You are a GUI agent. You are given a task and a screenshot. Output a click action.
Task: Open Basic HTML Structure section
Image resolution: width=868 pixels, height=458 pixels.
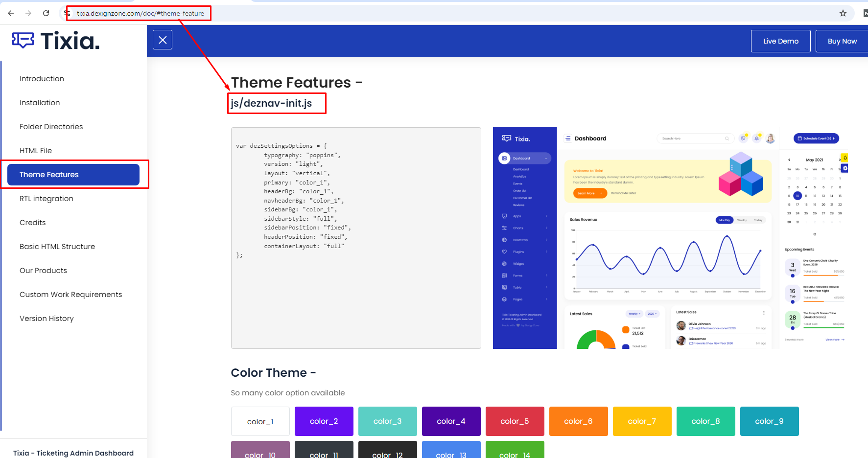[x=57, y=247]
